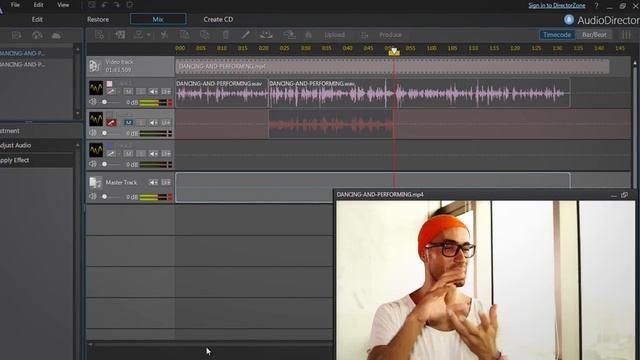The width and height of the screenshot is (640, 360).
Task: Switch to the Restore tab
Action: [98, 20]
